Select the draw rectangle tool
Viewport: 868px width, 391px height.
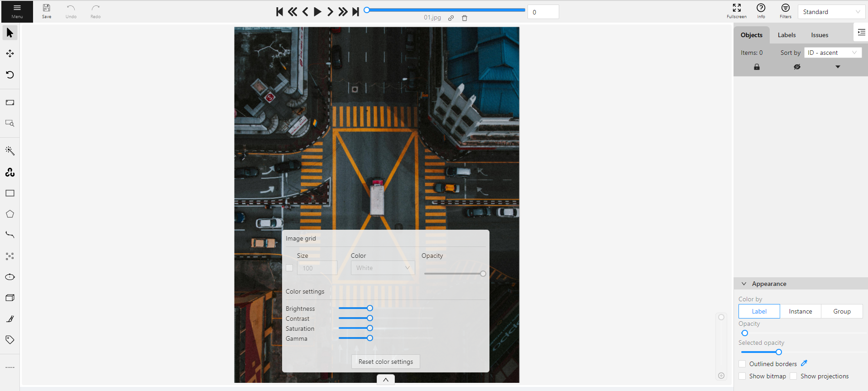10,193
